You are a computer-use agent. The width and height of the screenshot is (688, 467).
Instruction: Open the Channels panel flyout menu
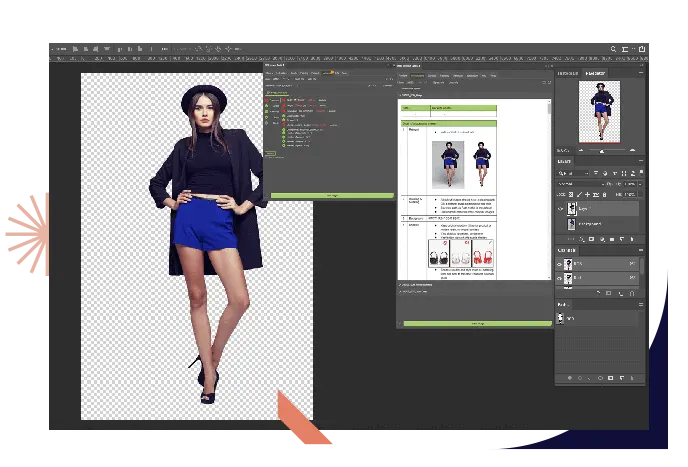click(641, 250)
